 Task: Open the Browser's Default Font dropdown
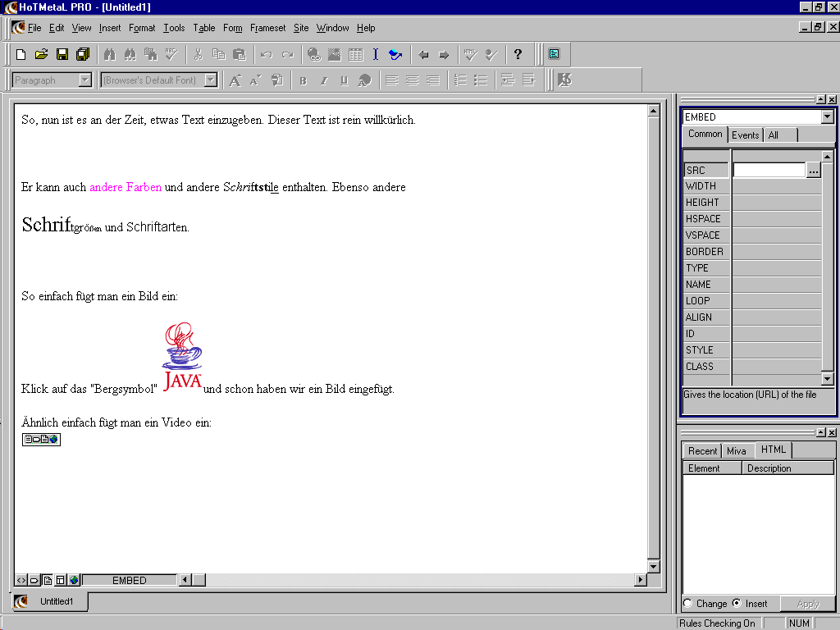(211, 80)
